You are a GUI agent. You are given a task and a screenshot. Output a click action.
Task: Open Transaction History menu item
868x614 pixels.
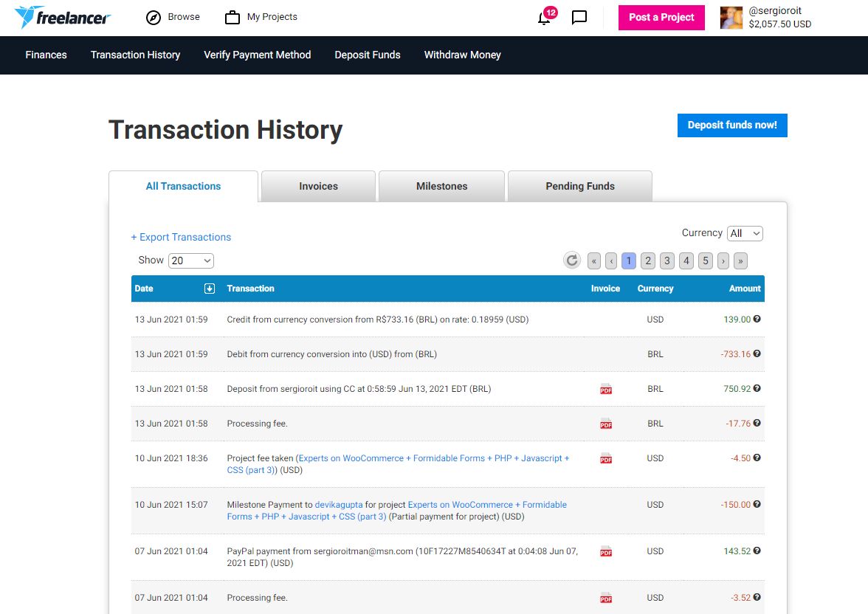(136, 55)
